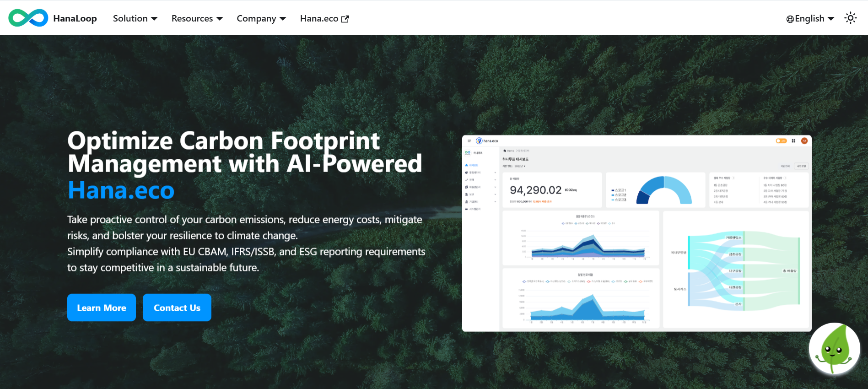Image resolution: width=868 pixels, height=389 pixels.
Task: Expand the Solution dropdown menu
Action: coord(135,18)
